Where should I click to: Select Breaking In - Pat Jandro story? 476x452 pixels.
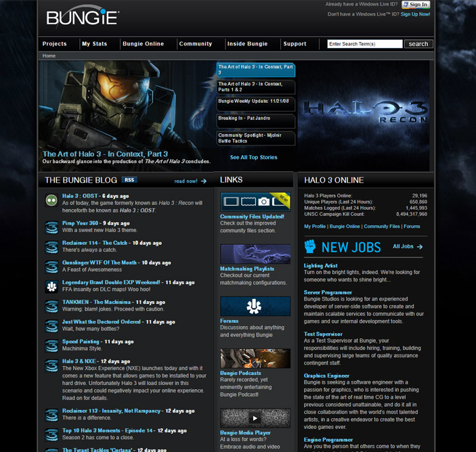[x=256, y=120]
